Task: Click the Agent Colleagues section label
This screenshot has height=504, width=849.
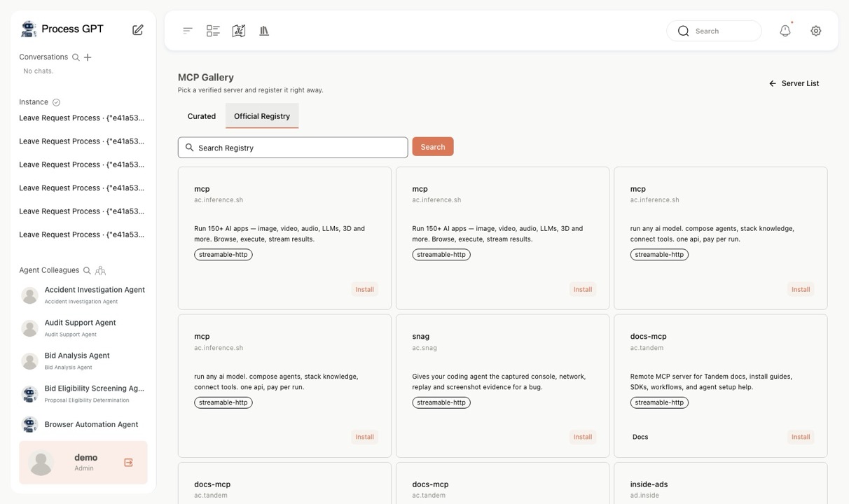Action: (49, 270)
